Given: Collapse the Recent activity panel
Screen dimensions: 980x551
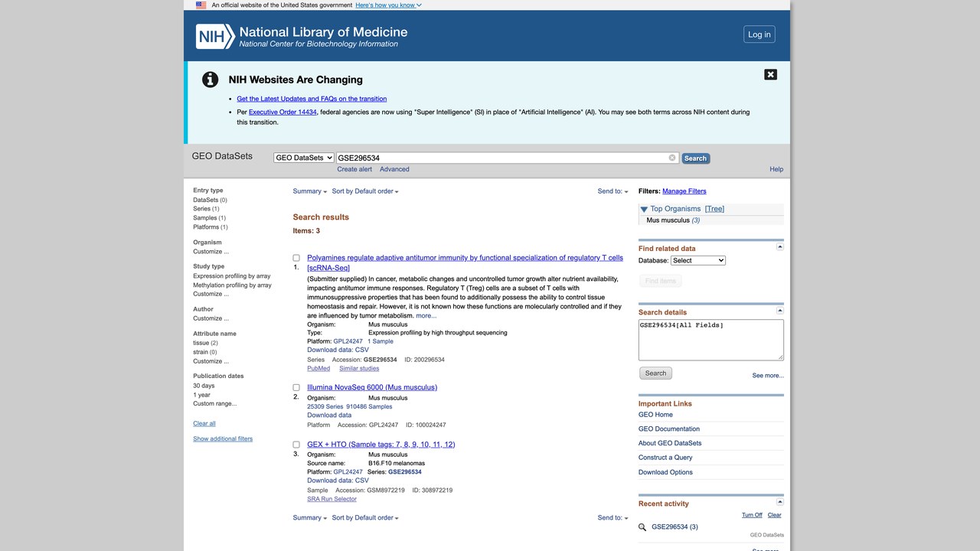Looking at the screenshot, I should click(779, 502).
